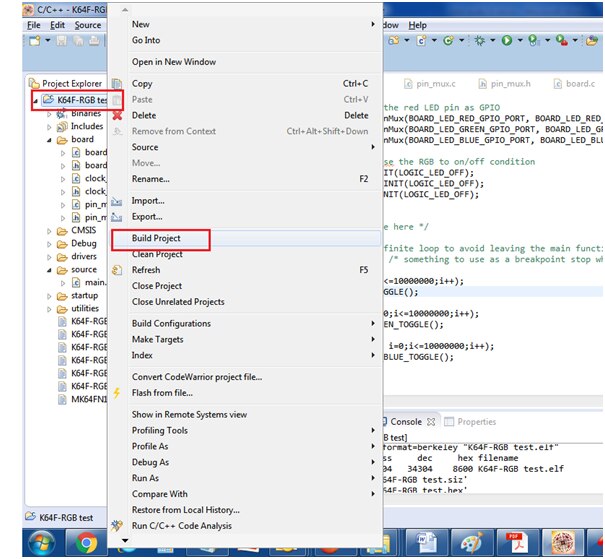The image size is (605, 559).
Task: Switch to pin_mux.c editor tab
Action: [430, 84]
